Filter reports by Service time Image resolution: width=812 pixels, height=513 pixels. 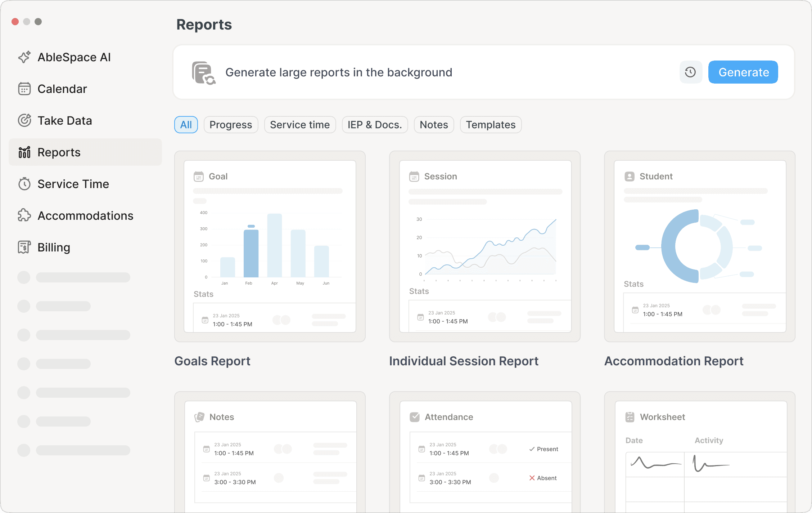(x=300, y=125)
